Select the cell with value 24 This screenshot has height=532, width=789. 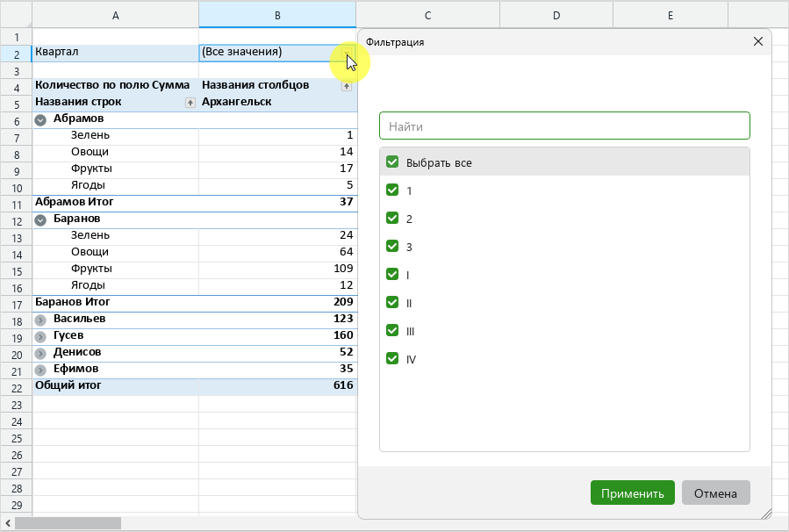point(277,236)
